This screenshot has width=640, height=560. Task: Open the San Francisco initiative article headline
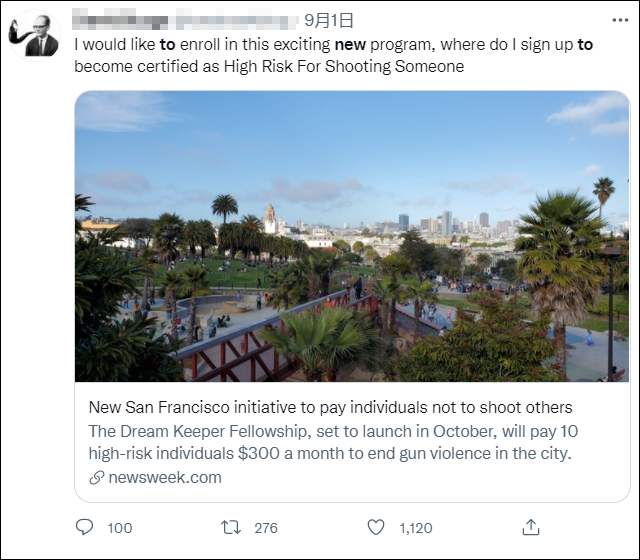330,408
